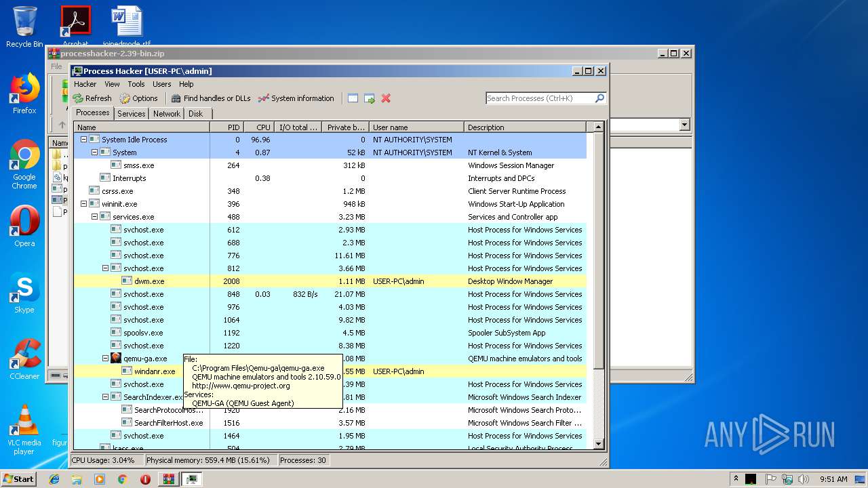Sort by the Name column header
This screenshot has width=868, height=488.
click(x=142, y=127)
